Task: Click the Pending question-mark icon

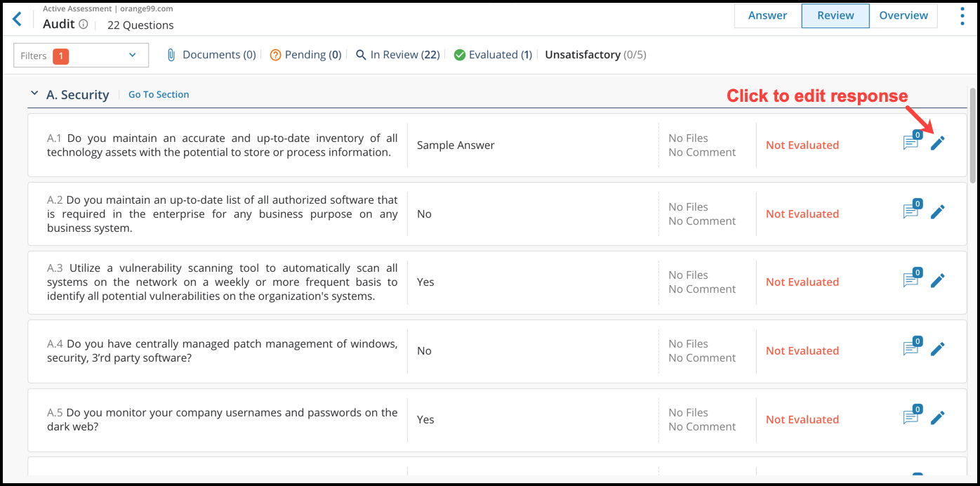Action: [x=275, y=55]
